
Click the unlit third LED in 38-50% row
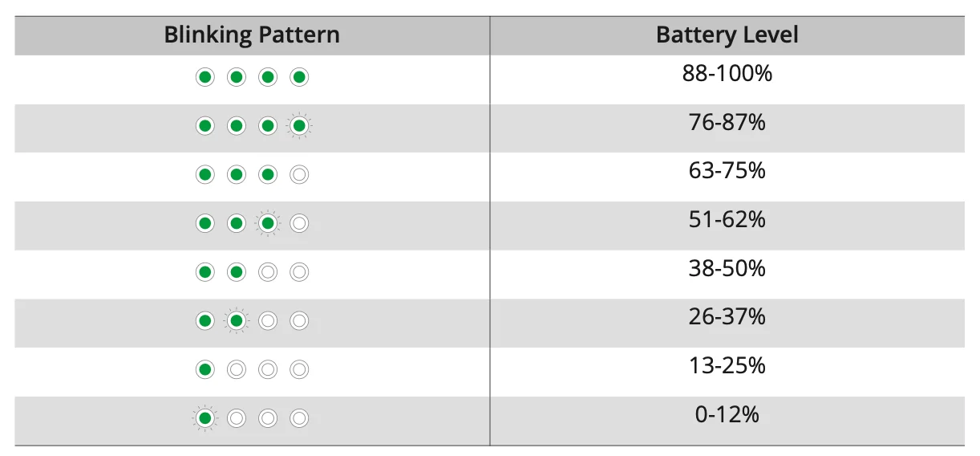pyautogui.click(x=268, y=272)
